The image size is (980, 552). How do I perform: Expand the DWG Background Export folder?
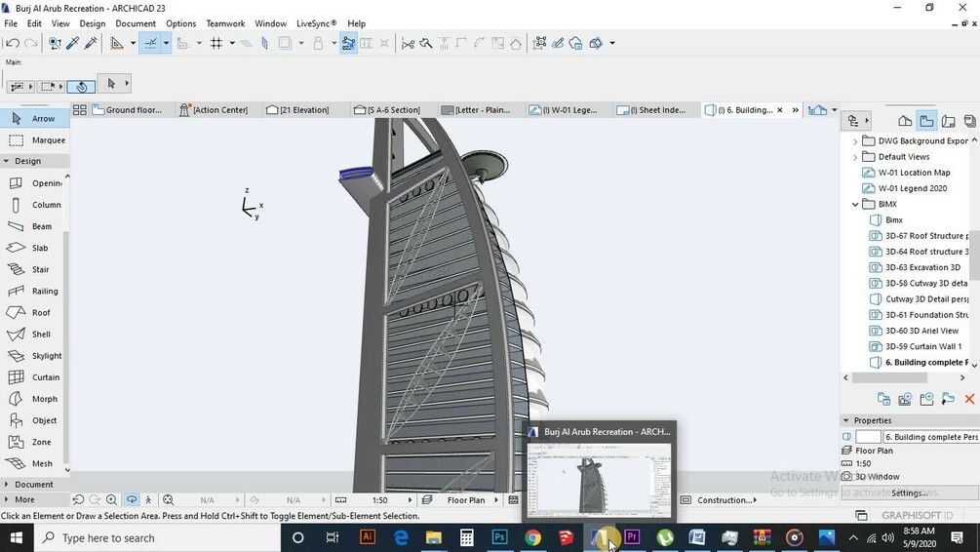[x=855, y=141]
